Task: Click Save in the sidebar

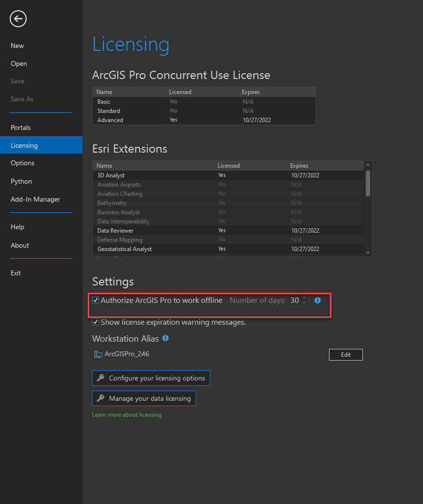Action: tap(17, 81)
